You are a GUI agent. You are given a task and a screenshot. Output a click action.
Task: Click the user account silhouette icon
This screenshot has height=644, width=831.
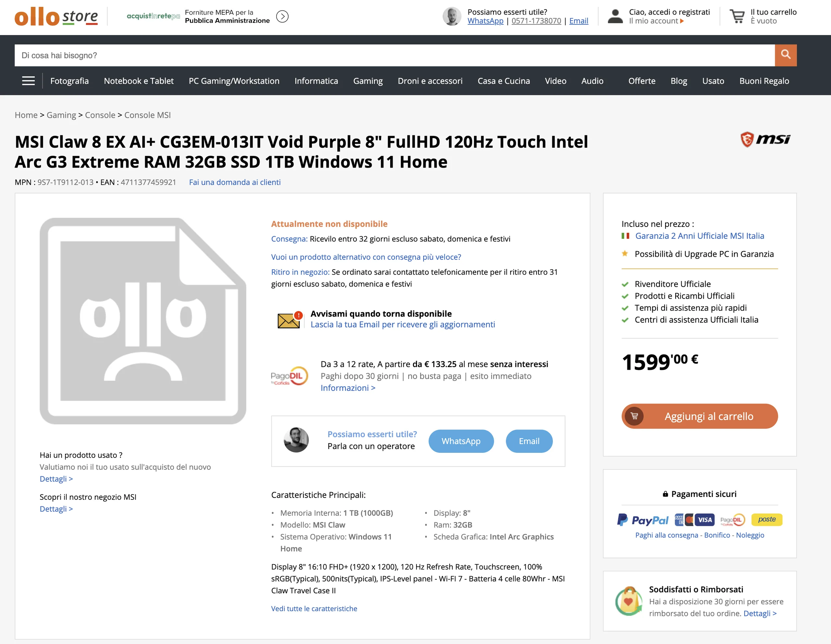coord(615,16)
